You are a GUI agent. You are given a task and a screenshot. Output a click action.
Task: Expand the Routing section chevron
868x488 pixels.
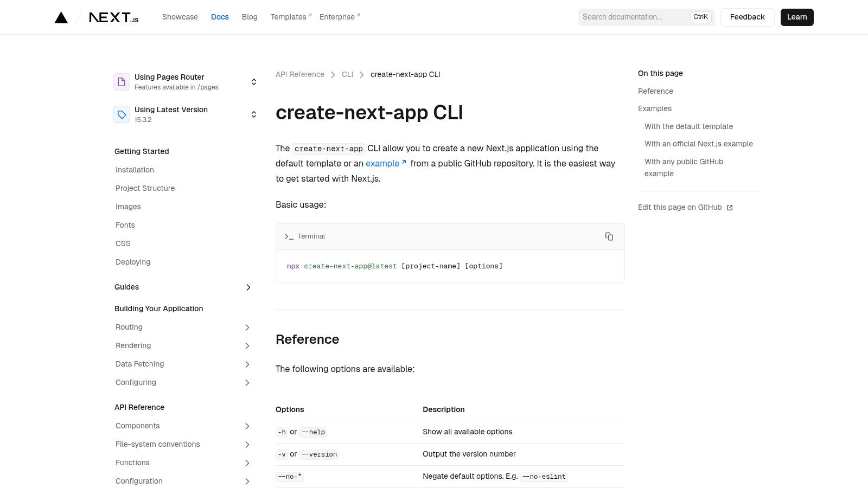click(247, 328)
